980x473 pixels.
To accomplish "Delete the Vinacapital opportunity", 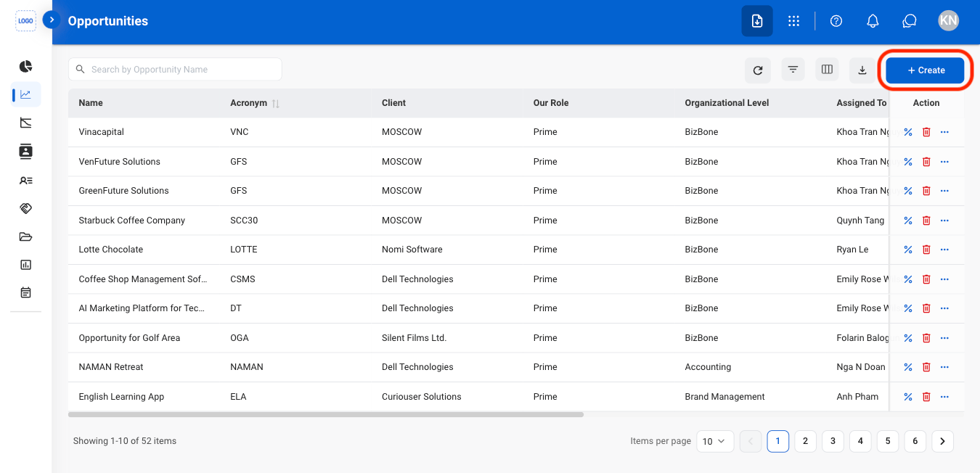I will 926,132.
